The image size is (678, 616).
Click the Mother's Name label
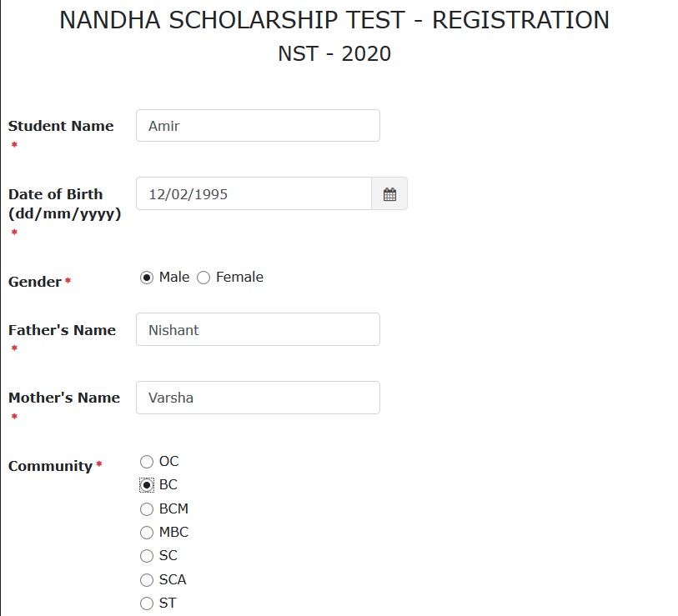(x=64, y=398)
